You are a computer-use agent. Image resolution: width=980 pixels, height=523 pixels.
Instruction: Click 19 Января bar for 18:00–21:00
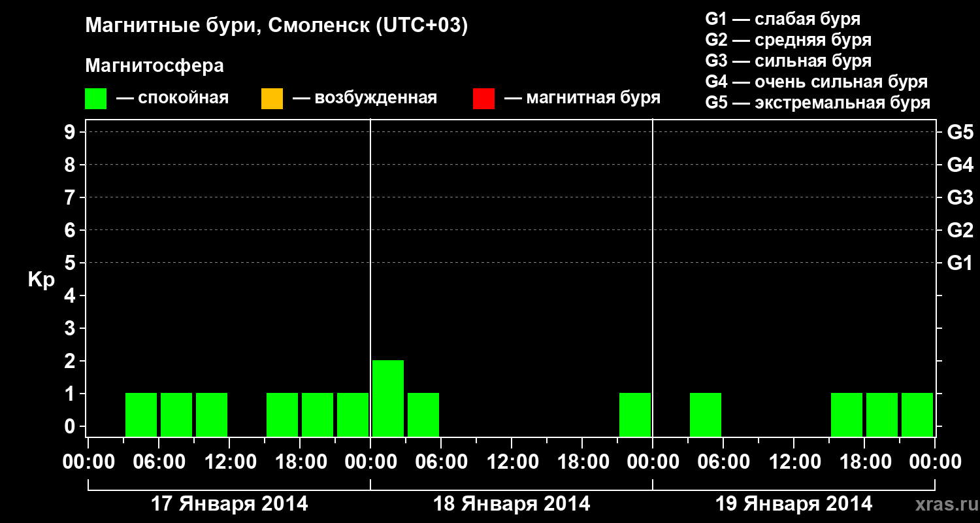pyautogui.click(x=882, y=414)
